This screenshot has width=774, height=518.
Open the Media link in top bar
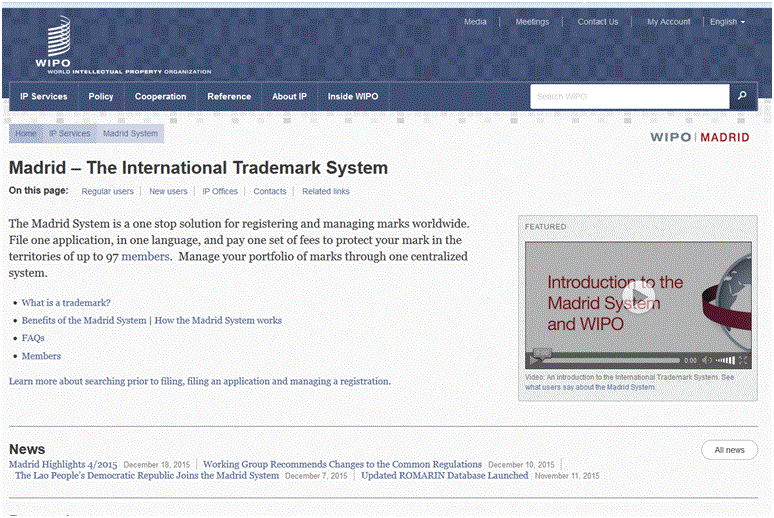tap(475, 22)
